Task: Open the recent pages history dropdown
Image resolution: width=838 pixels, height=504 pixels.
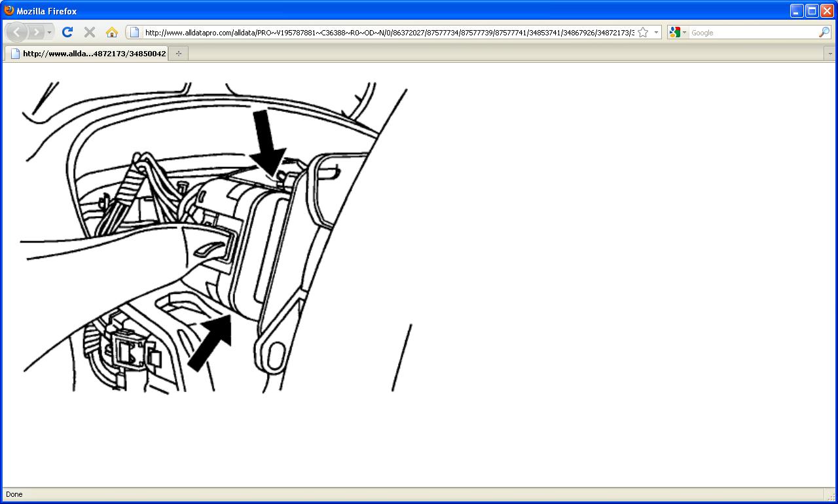Action: pos(49,32)
